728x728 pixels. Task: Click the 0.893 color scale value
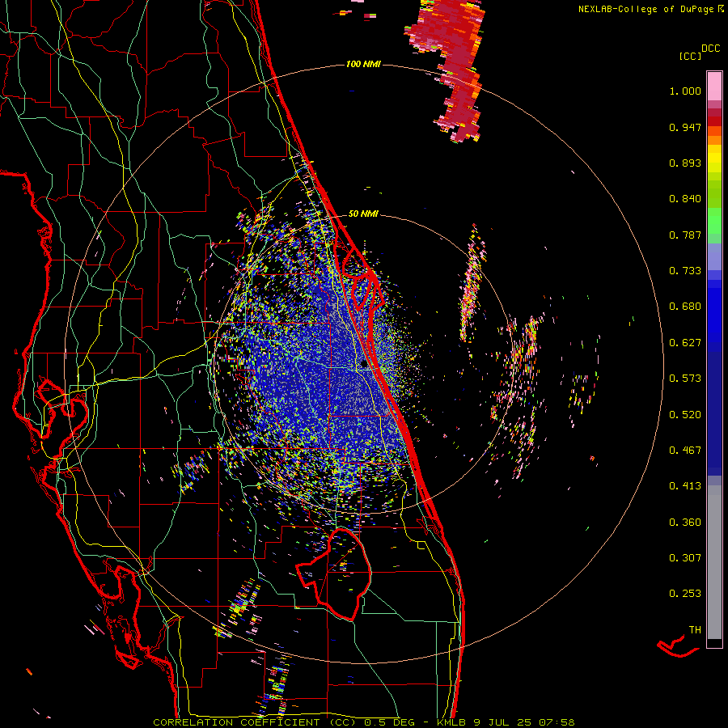pyautogui.click(x=685, y=163)
